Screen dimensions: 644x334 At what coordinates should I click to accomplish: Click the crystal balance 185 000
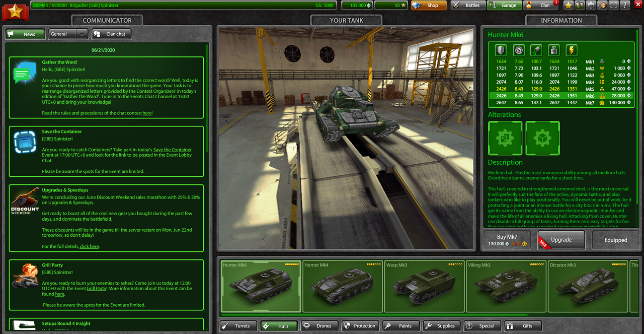point(357,5)
